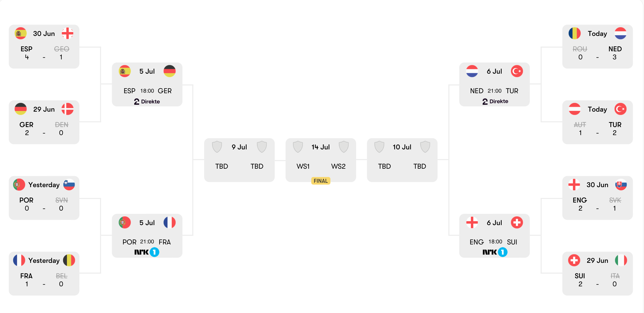Open the FINAL badge on 14 Jul match

click(320, 181)
